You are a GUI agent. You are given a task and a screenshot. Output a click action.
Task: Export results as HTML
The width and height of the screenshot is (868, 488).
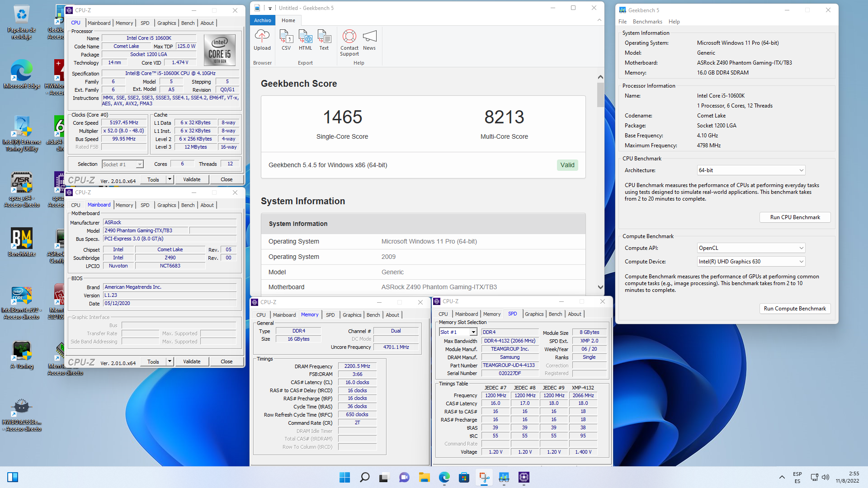305,40
